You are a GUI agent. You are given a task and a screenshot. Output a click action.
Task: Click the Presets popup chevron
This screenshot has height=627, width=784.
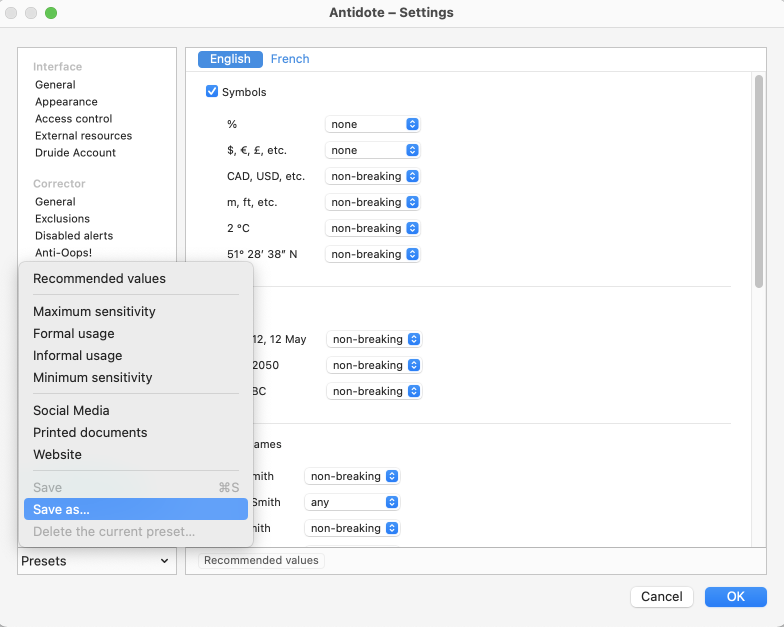[164, 562]
